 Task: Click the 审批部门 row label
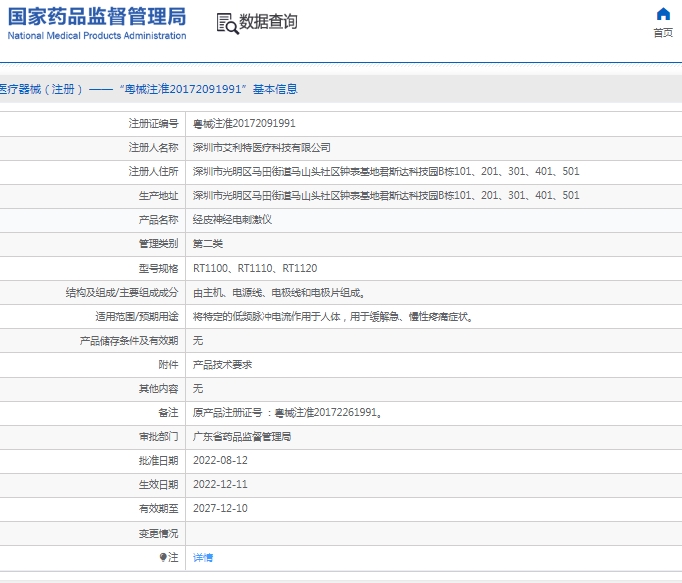(159, 436)
